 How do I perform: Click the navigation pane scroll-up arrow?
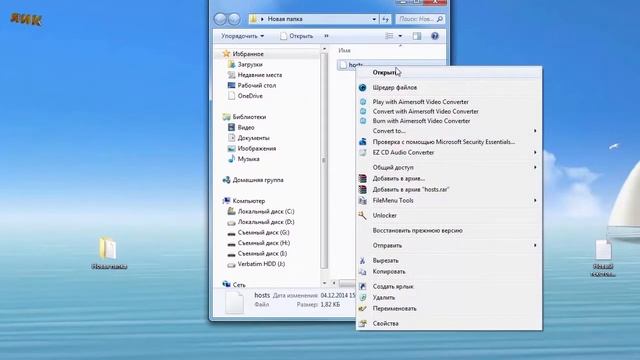pos(324,49)
